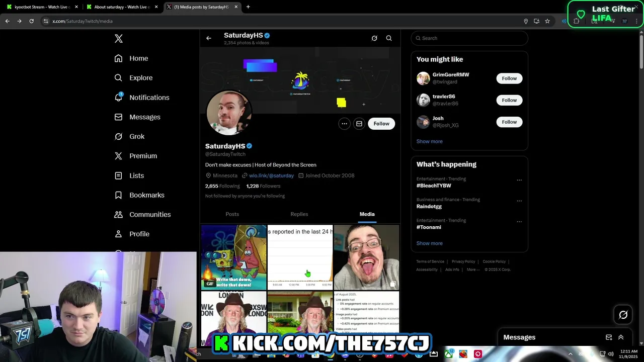Click the X Search input field
Image resolution: width=644 pixels, height=362 pixels.
click(x=469, y=38)
